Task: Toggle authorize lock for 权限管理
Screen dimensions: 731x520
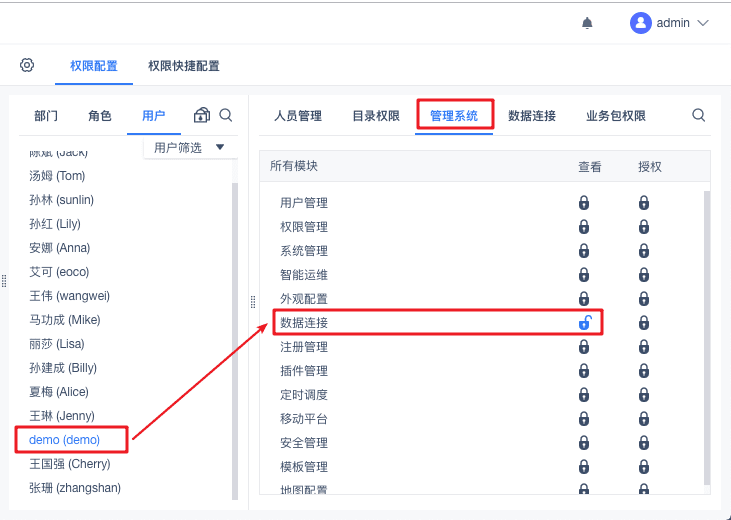Action: [644, 227]
